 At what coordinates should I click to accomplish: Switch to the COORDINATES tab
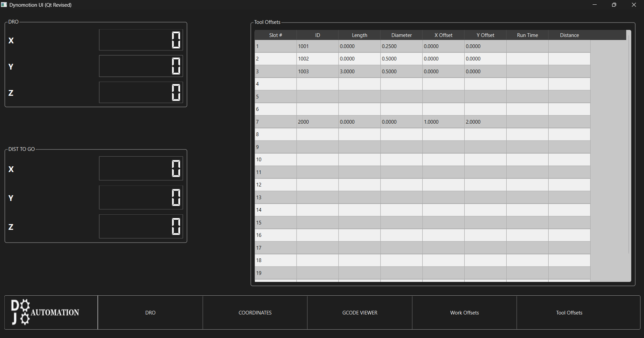coord(255,312)
